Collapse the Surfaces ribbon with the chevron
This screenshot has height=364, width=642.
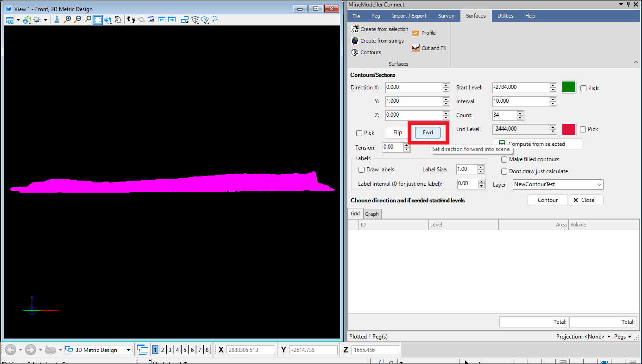point(636,62)
